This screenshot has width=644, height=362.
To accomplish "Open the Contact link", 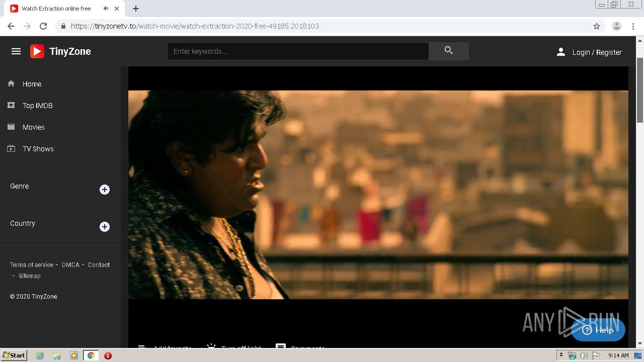I will point(99,264).
